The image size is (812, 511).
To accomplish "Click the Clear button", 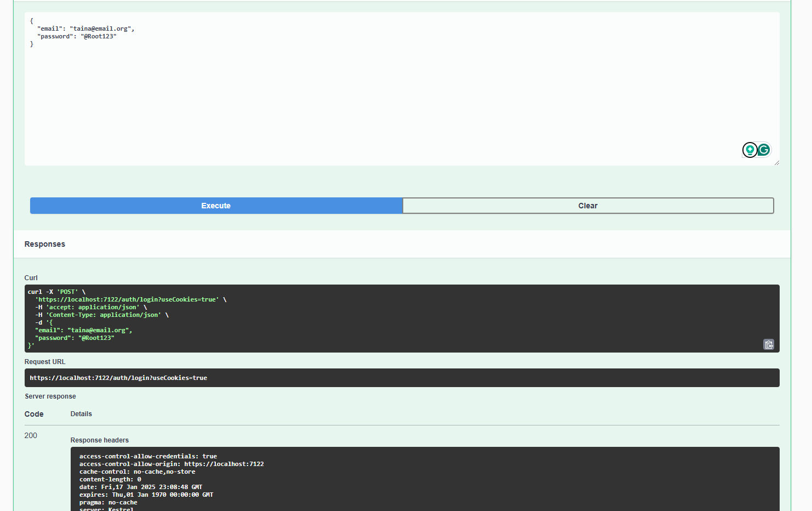I will click(588, 206).
